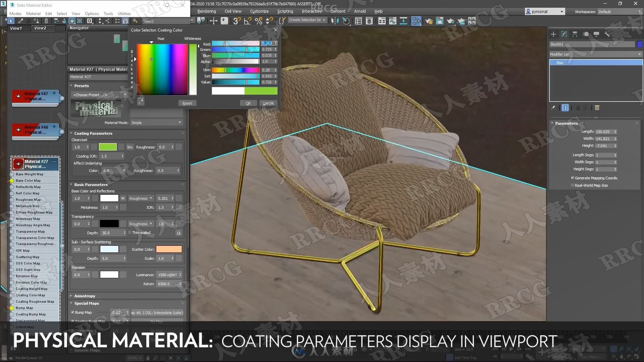Click the Align tool icon
644x362 pixels.
[346, 21]
